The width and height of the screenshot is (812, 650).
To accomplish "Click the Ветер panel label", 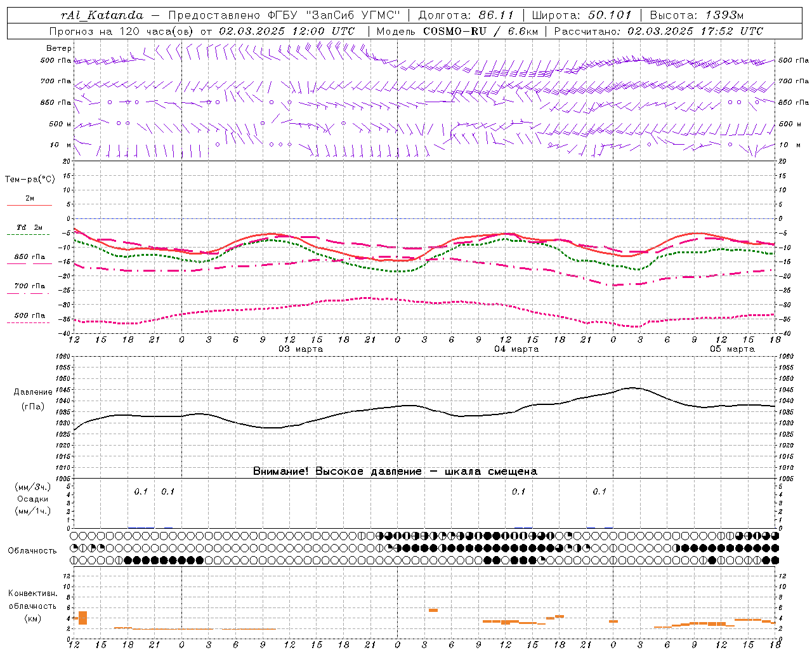I will click(59, 48).
